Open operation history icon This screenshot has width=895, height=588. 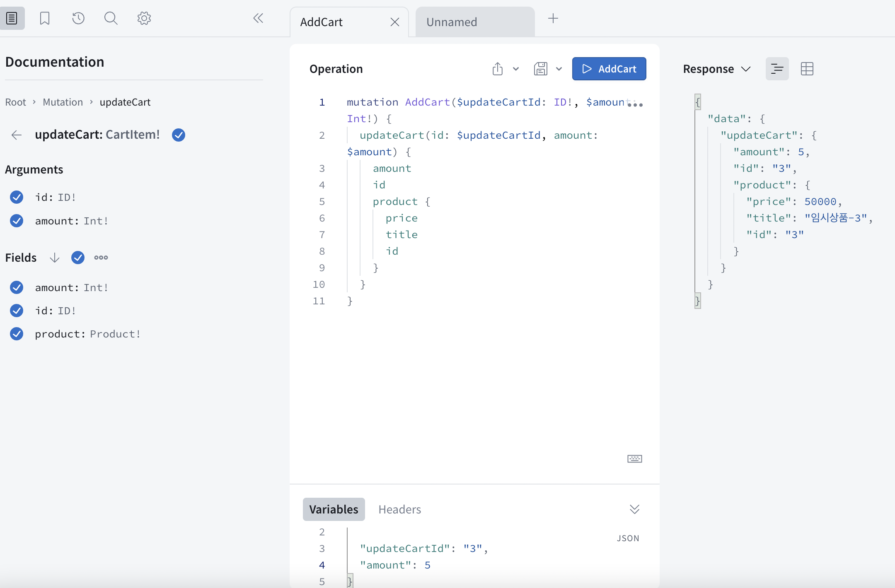pos(78,18)
